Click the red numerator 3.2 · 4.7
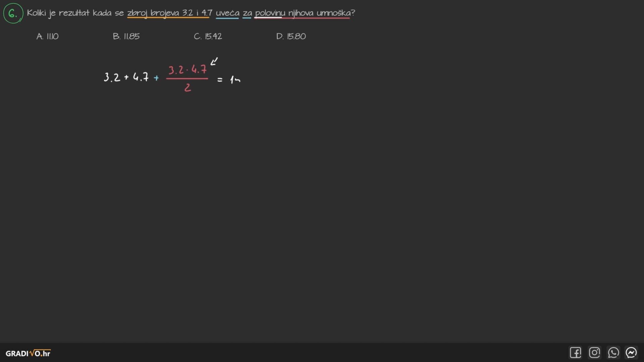Viewport: 644px width, 362px height. pos(187,70)
